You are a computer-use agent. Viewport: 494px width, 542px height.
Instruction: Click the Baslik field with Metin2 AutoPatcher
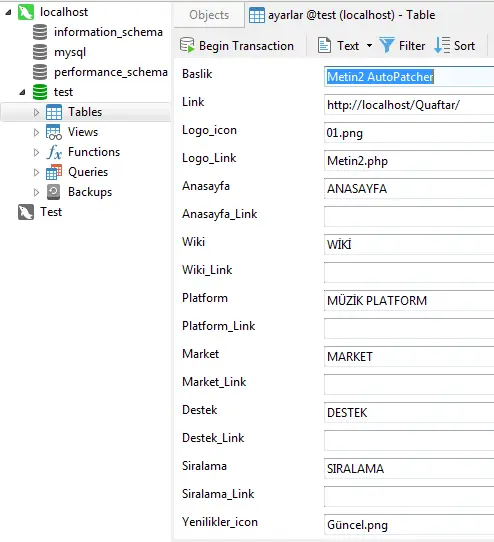pyautogui.click(x=409, y=77)
